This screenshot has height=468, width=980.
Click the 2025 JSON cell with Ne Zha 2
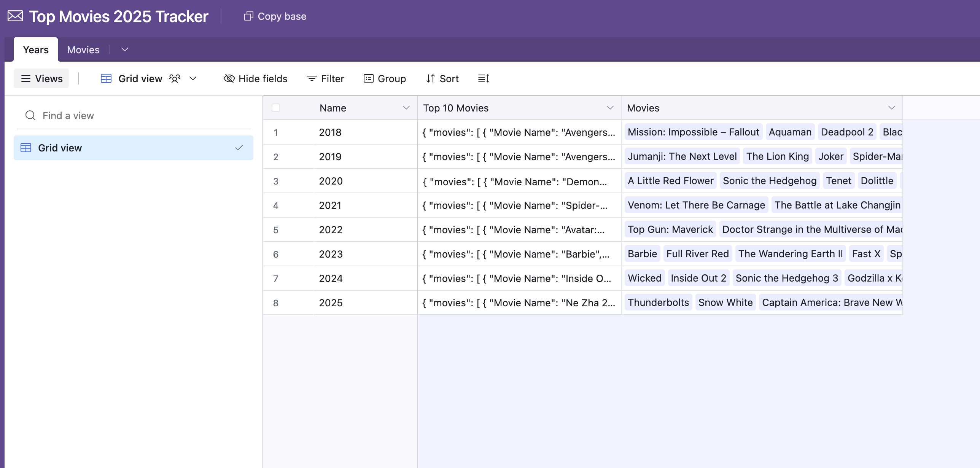(519, 302)
